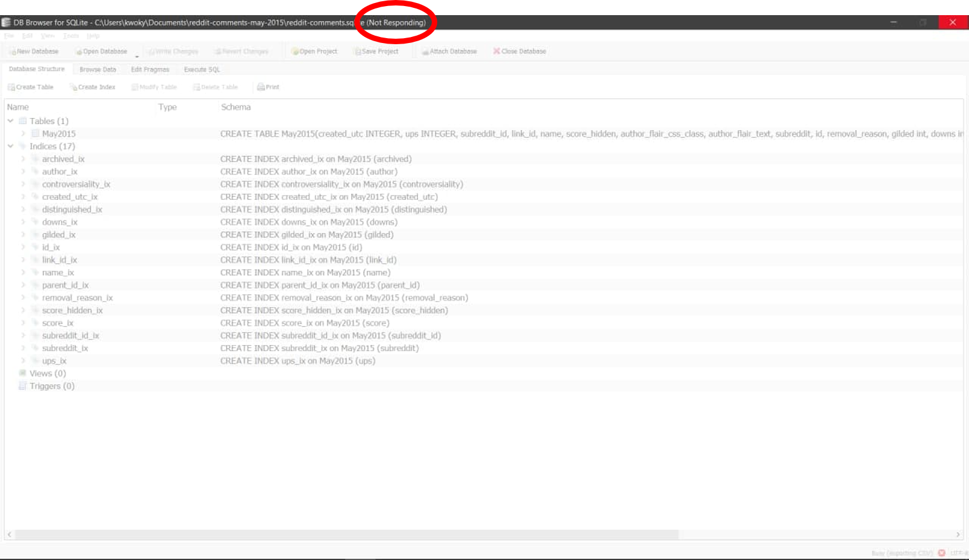Click the 'Busy (exporting CSV)' status text

[902, 553]
